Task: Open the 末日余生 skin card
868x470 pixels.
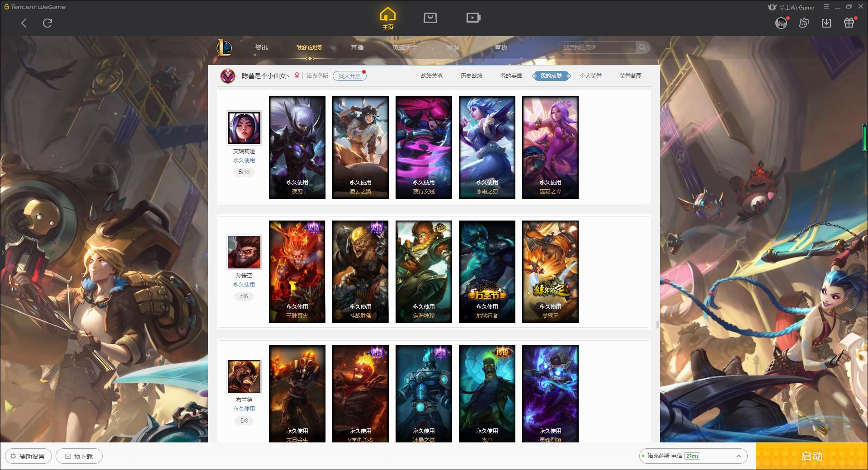Action: click(297, 394)
